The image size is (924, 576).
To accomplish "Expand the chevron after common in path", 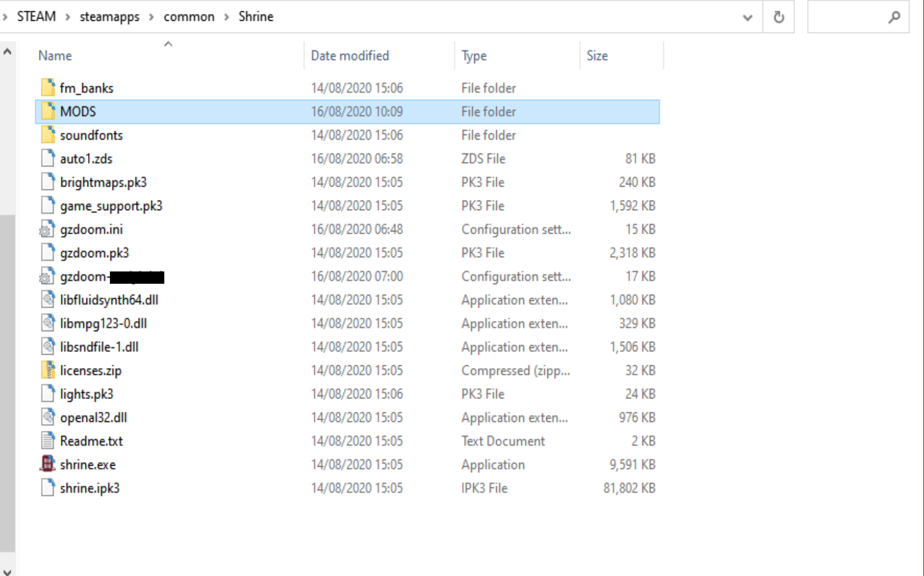I will click(x=227, y=17).
